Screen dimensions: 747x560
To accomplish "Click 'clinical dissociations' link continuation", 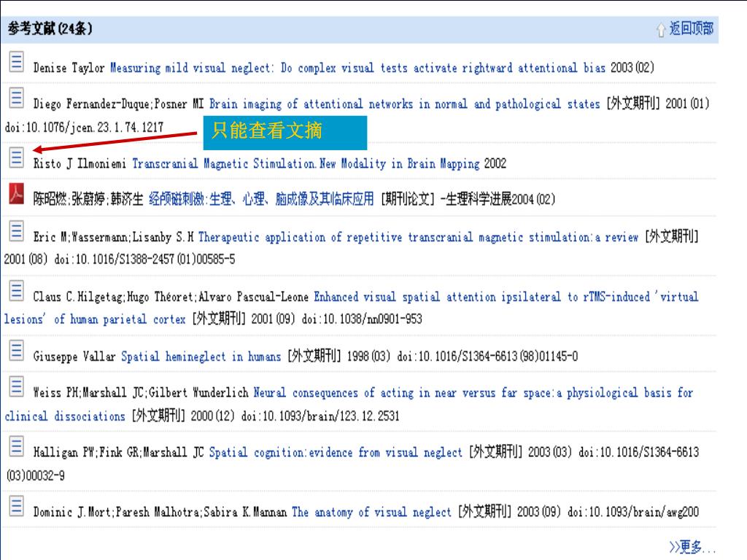I will coord(65,416).
